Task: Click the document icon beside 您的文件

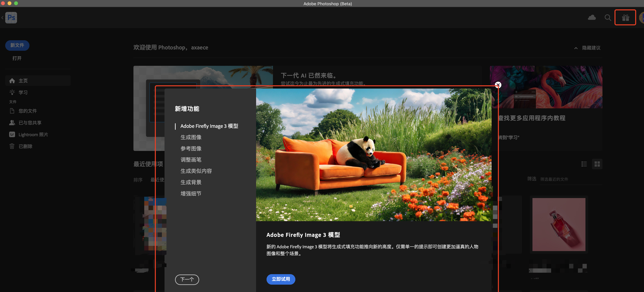Action: coord(12,111)
